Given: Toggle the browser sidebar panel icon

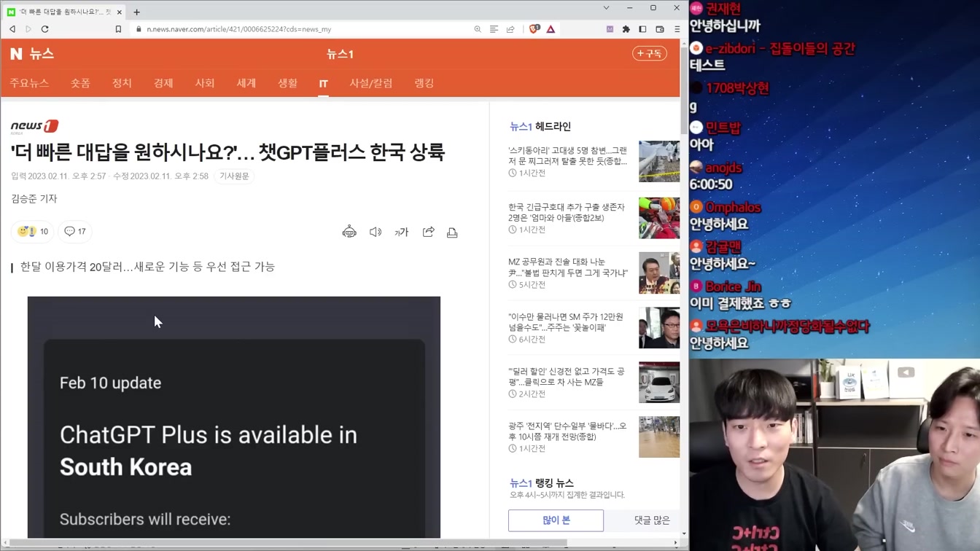Looking at the screenshot, I should 642,29.
